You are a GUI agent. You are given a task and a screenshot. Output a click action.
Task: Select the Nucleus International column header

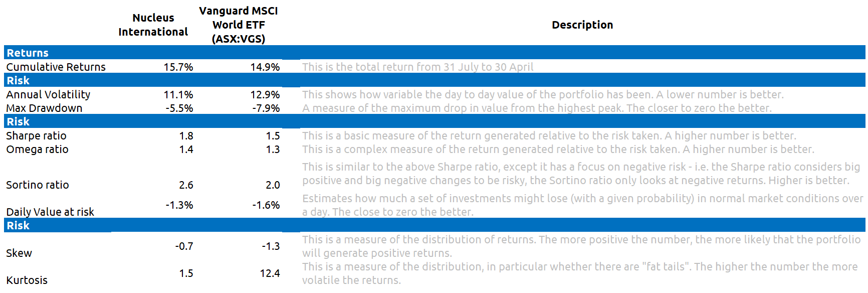click(x=153, y=25)
